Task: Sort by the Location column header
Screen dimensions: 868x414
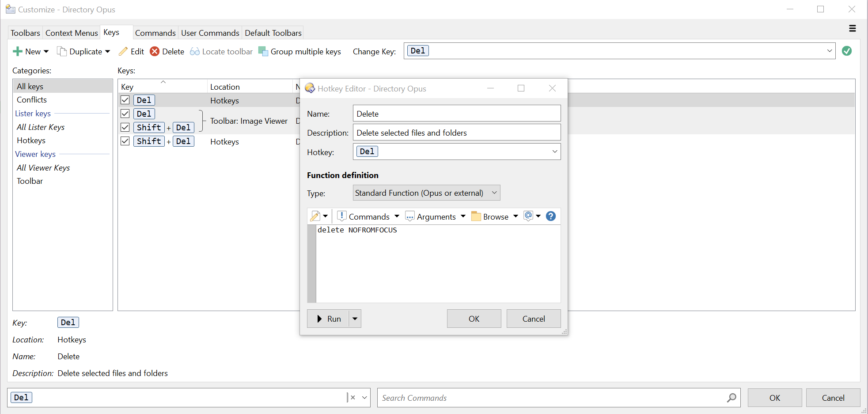Action: [250, 87]
